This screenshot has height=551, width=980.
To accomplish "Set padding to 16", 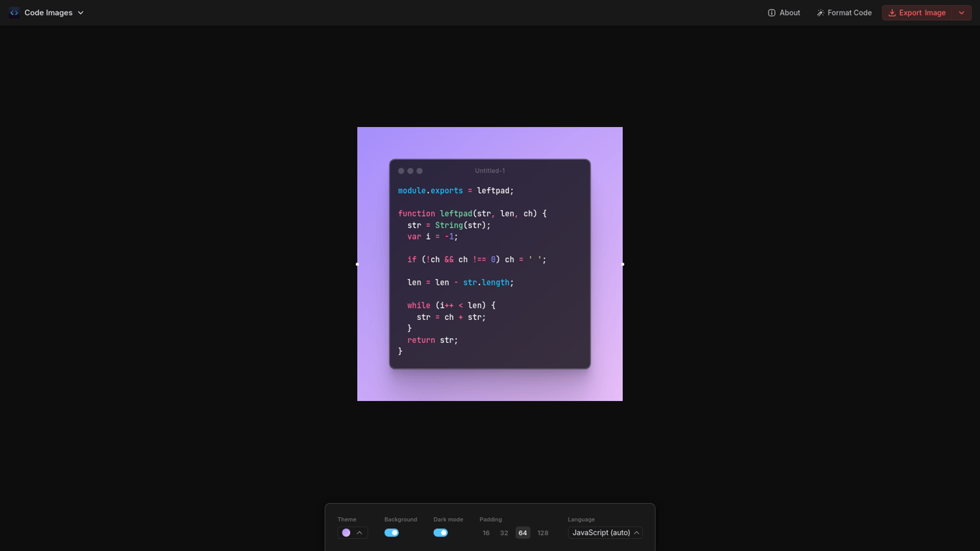I will (486, 533).
